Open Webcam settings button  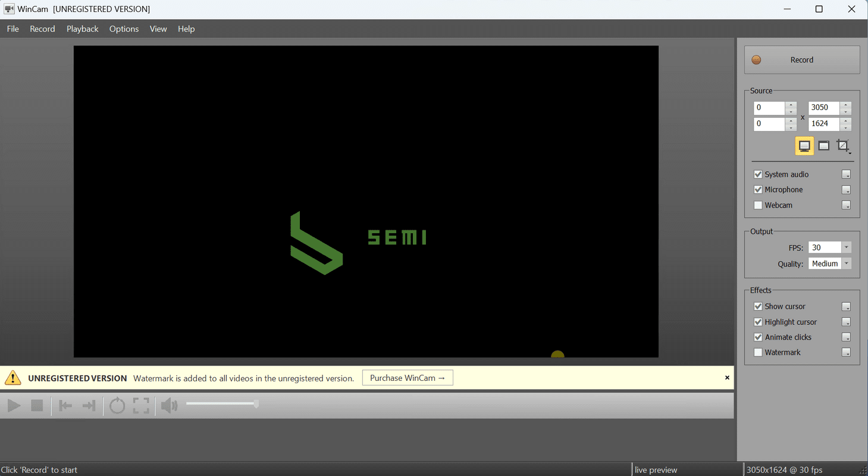coord(846,205)
